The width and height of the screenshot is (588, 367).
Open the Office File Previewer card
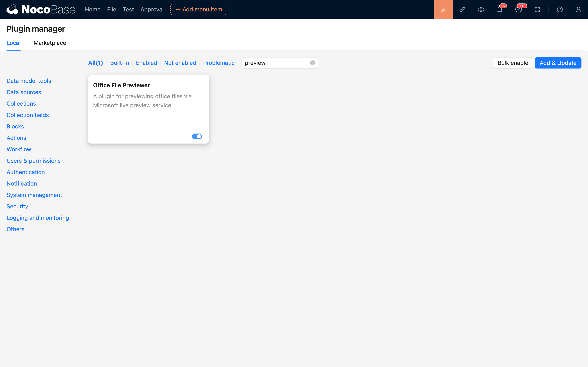pyautogui.click(x=148, y=101)
